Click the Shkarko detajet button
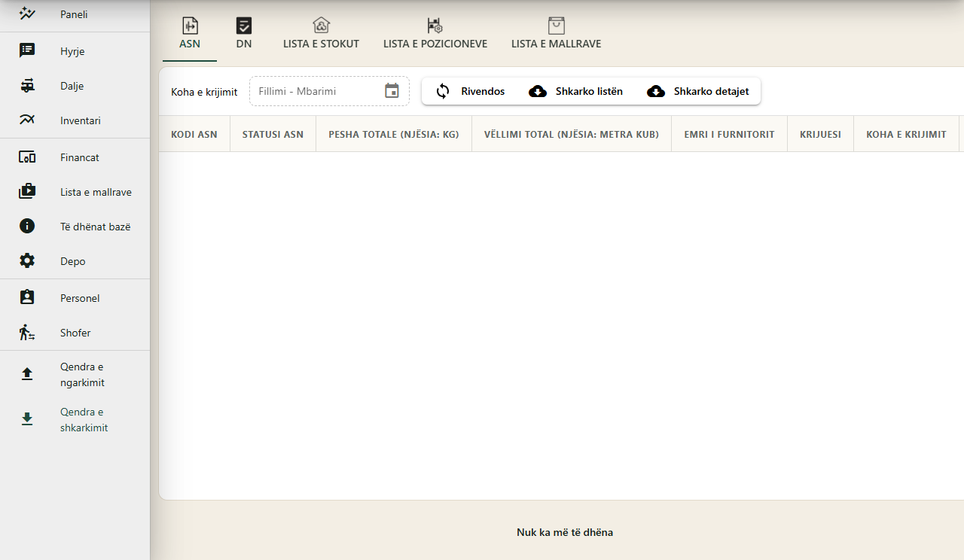 point(697,91)
